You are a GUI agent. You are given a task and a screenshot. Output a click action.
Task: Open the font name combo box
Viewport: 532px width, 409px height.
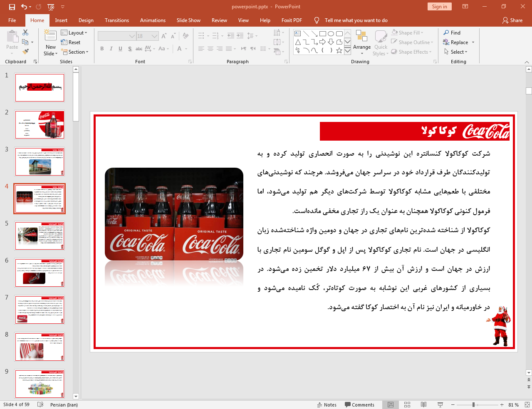[x=117, y=36]
